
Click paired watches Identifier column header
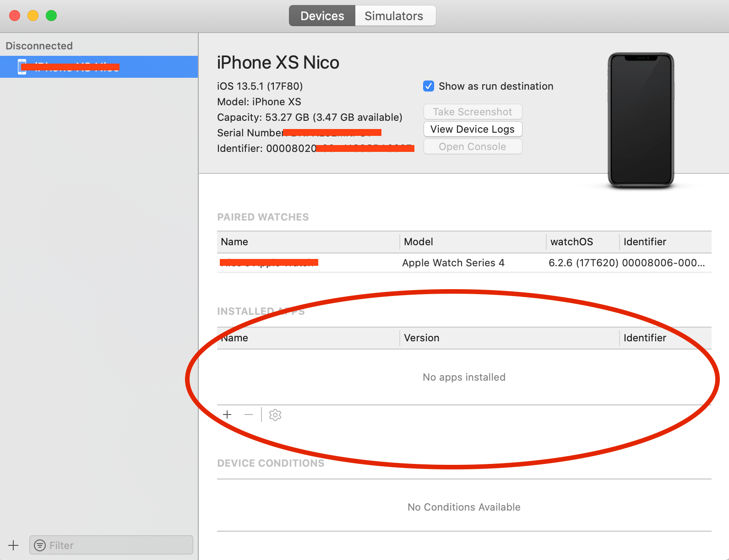(666, 242)
